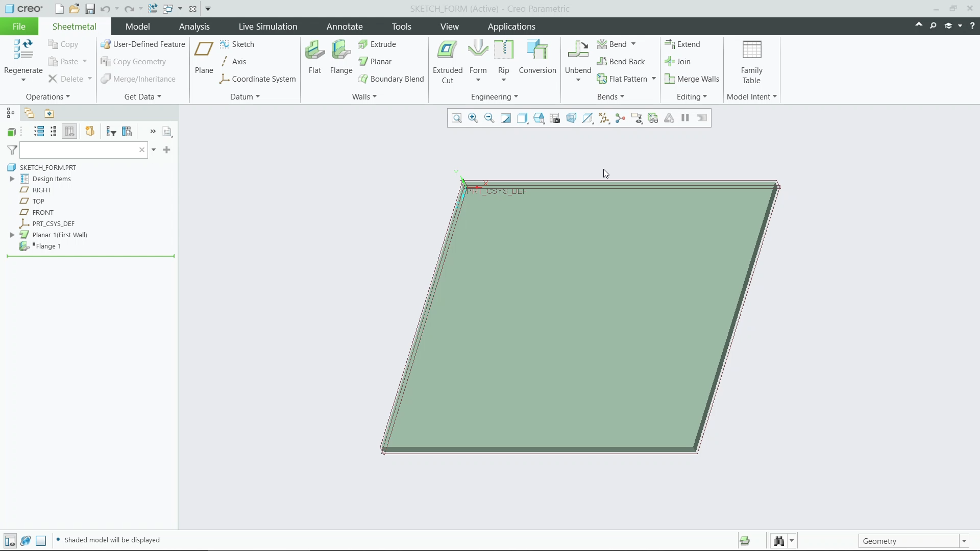Click the Repaint icon in graphics toolbar
The width and height of the screenshot is (980, 551).
[x=506, y=118]
